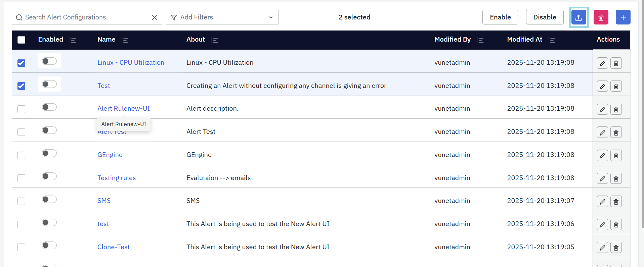Edit the Linux - CPU Utilization alert

click(602, 63)
